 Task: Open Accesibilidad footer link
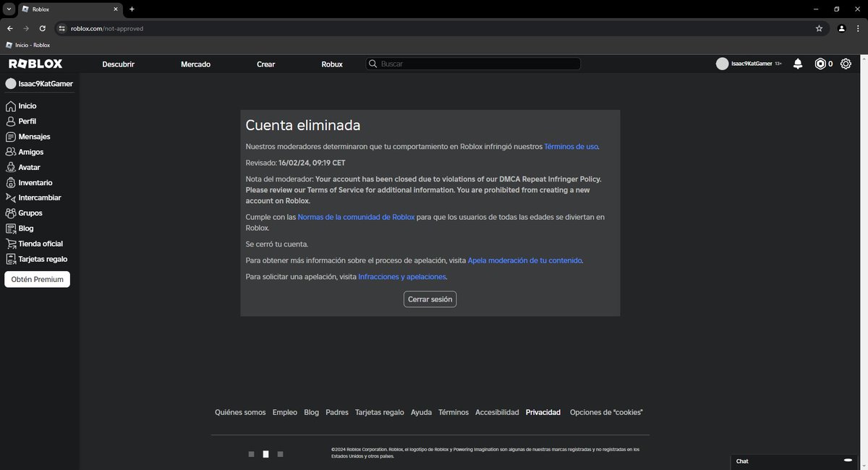(497, 412)
